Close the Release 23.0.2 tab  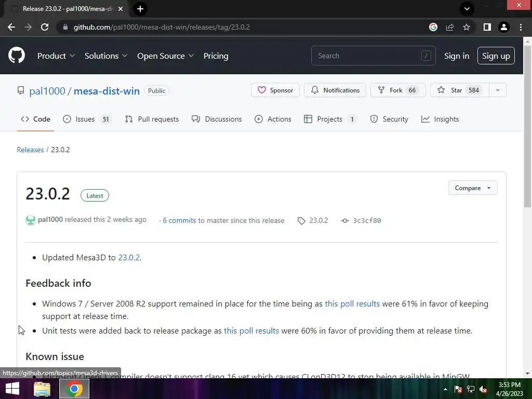point(121,9)
